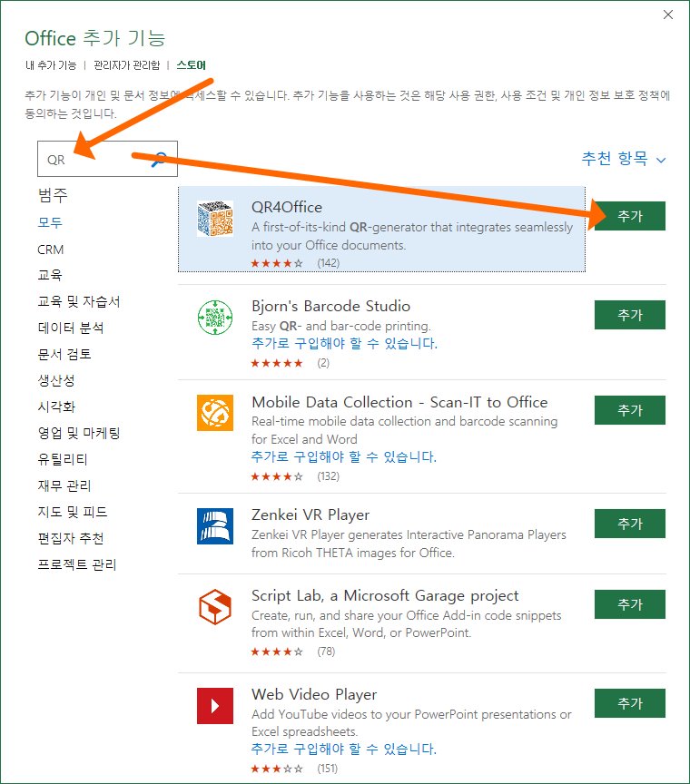Select the 시각화 category
The width and height of the screenshot is (690, 784).
tap(56, 407)
